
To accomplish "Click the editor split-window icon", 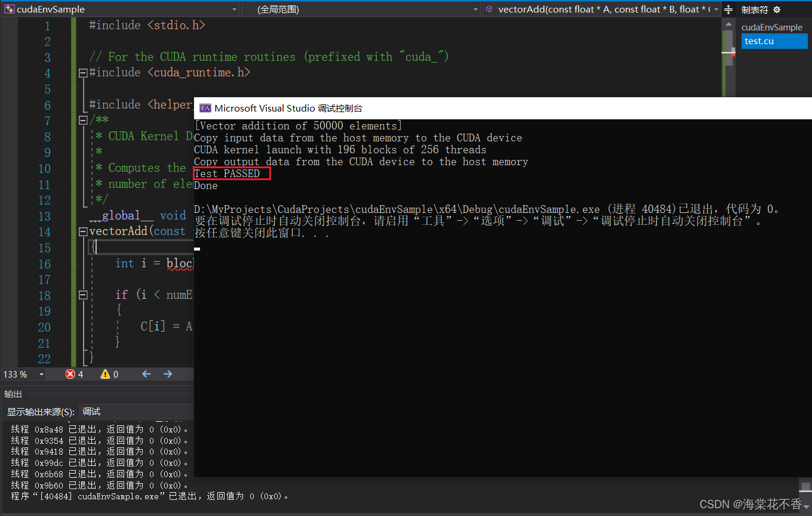I will [x=728, y=10].
